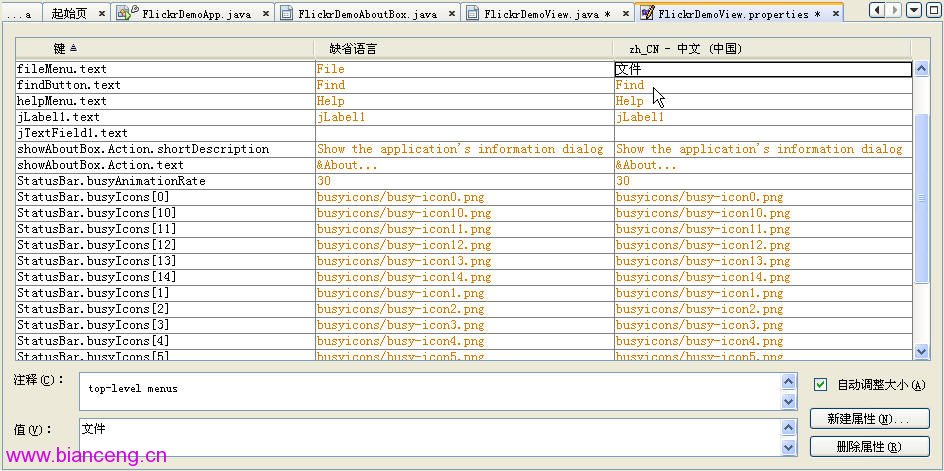Click the 注释 comment text area
The width and height of the screenshot is (944, 471).
tap(430, 391)
